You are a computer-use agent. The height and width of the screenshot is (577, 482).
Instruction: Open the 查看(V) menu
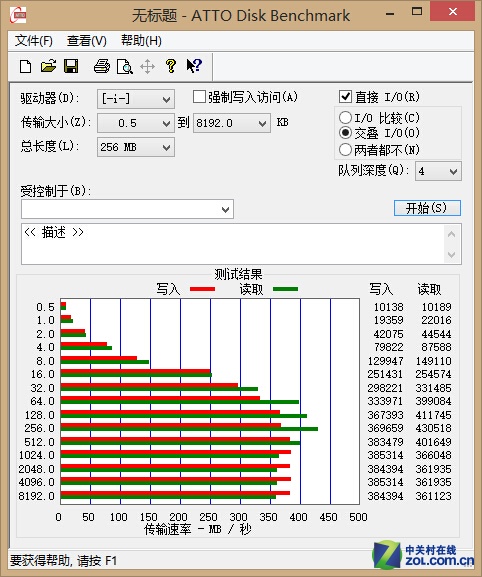click(87, 41)
